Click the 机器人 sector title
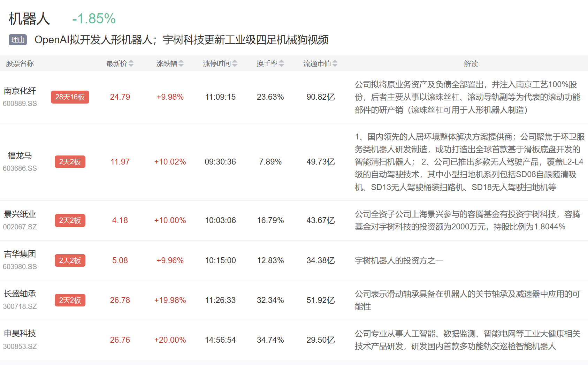 point(29,19)
